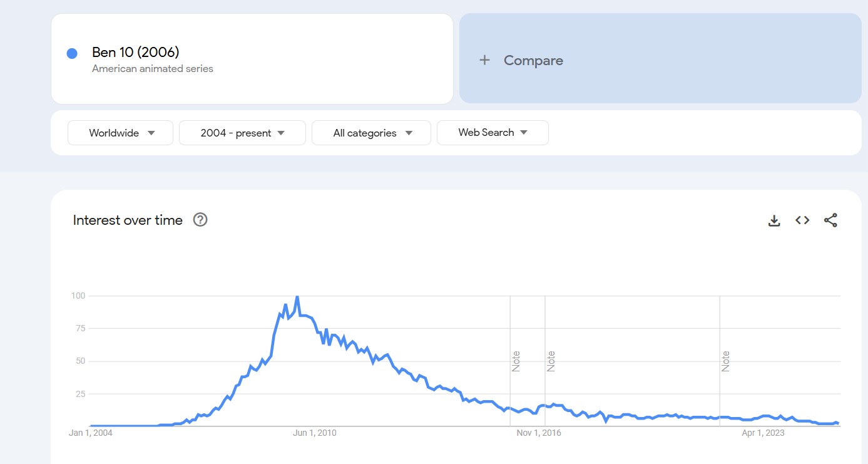
Task: Click the share icon on the chart card
Action: pos(830,220)
